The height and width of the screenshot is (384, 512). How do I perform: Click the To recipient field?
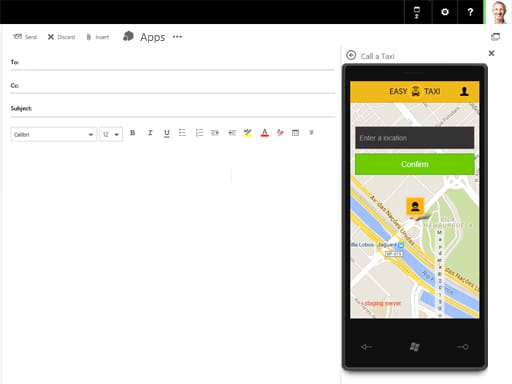tap(172, 62)
